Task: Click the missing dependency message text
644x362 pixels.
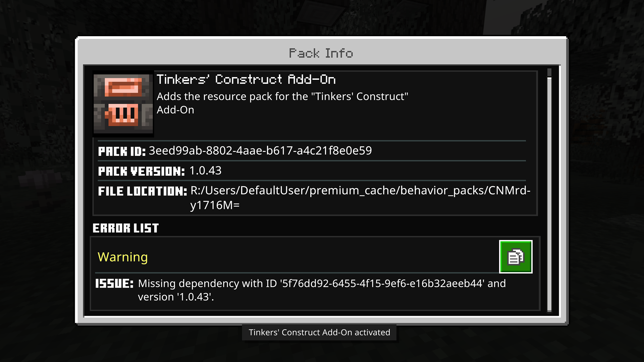Action: click(322, 284)
